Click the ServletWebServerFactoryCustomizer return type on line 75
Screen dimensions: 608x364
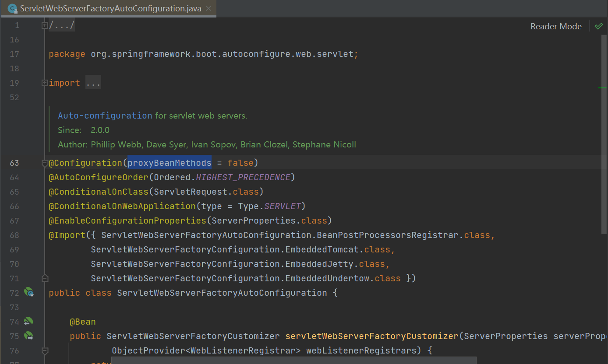[193, 336]
